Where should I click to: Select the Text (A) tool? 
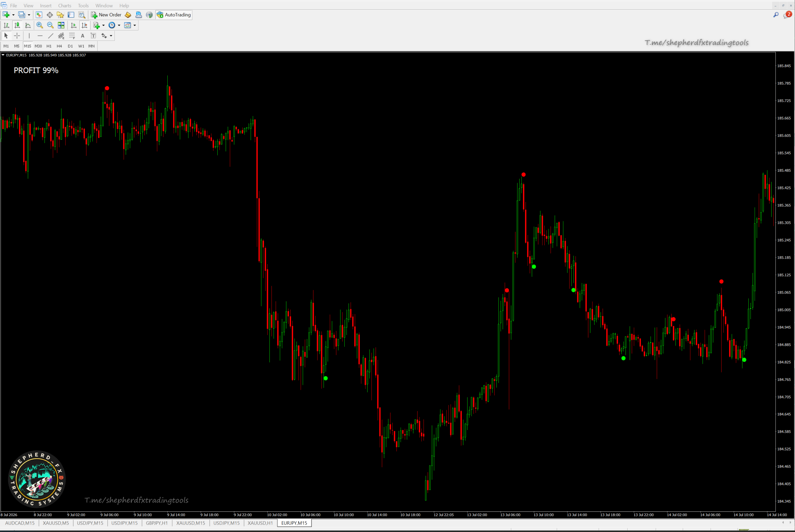(x=83, y=36)
